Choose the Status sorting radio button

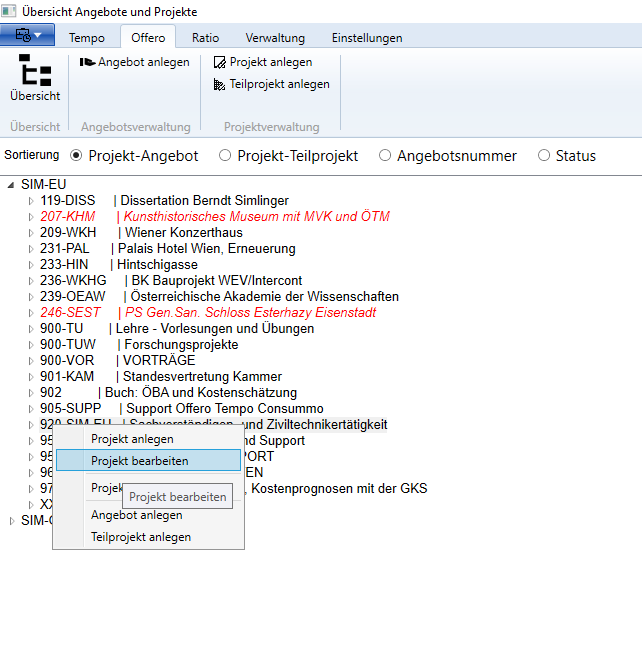[x=544, y=156]
